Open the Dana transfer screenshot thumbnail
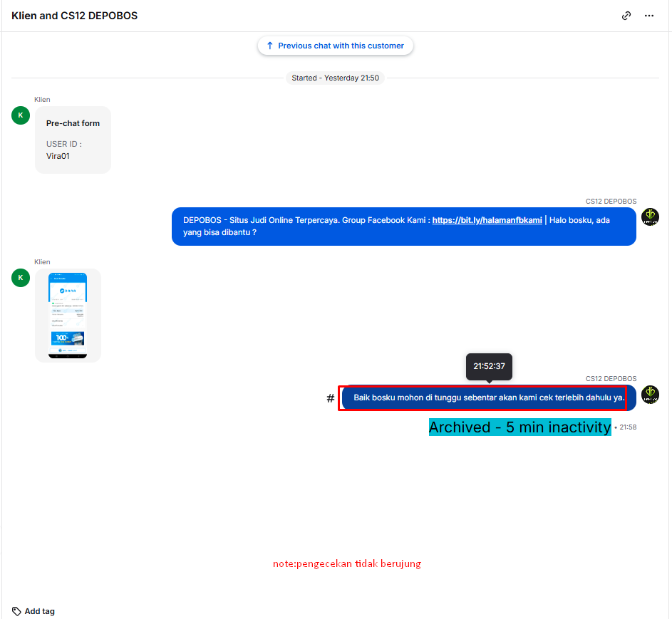The image size is (672, 619). click(x=68, y=316)
